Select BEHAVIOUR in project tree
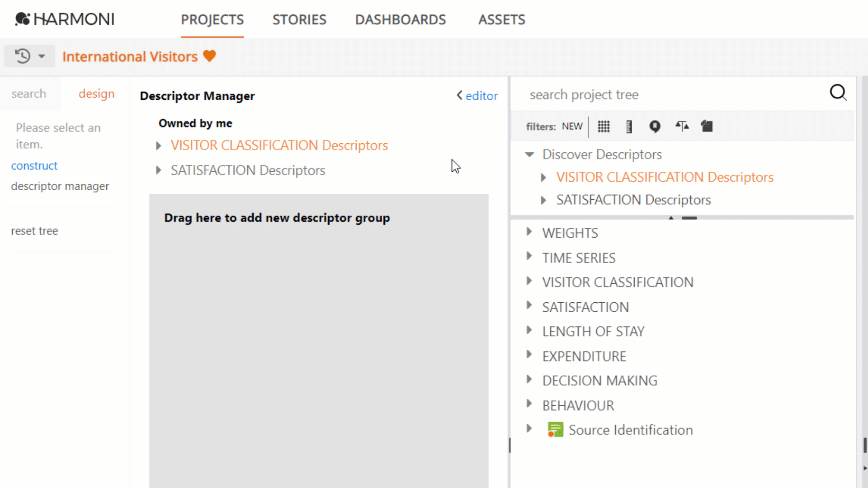Screen dimensions: 868x488 click(578, 406)
